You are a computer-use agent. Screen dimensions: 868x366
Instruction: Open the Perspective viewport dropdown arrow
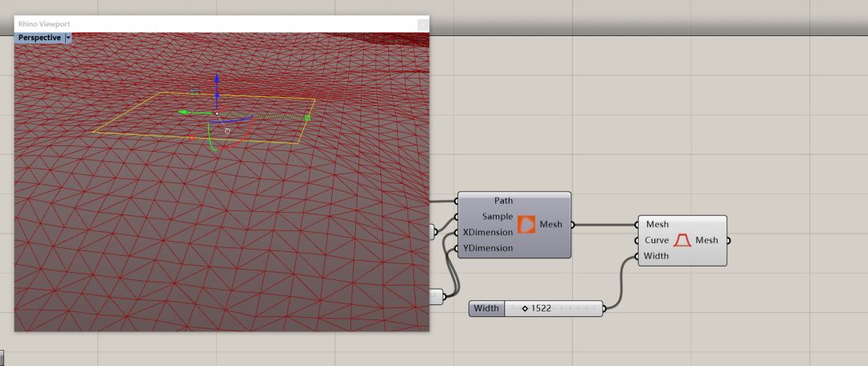click(x=68, y=38)
